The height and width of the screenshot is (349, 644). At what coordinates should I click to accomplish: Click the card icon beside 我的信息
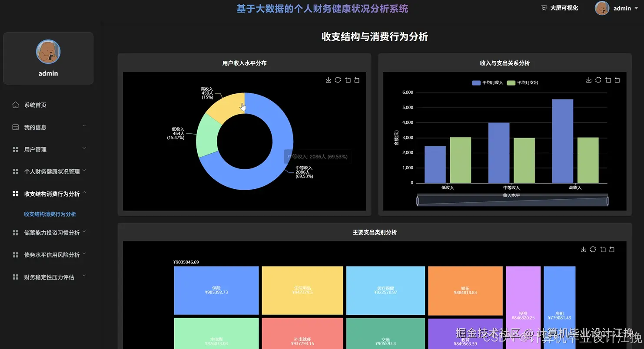(16, 127)
